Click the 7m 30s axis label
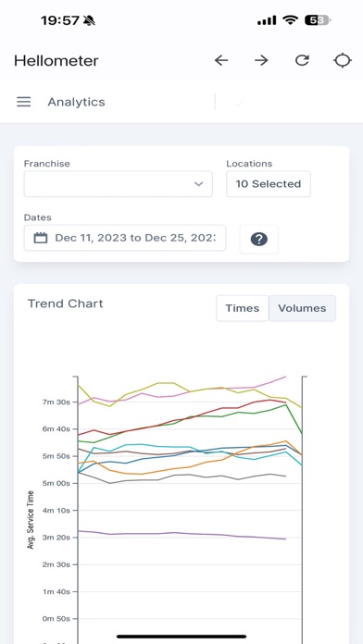 coord(54,402)
